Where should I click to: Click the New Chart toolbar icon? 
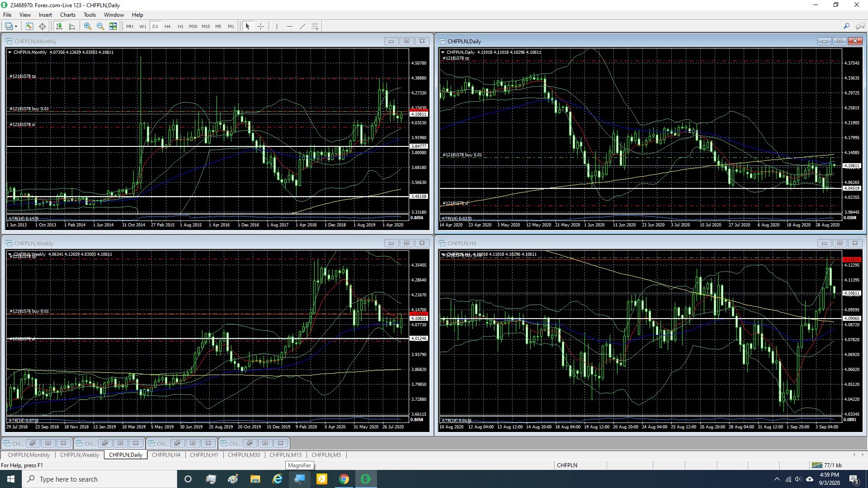9,26
